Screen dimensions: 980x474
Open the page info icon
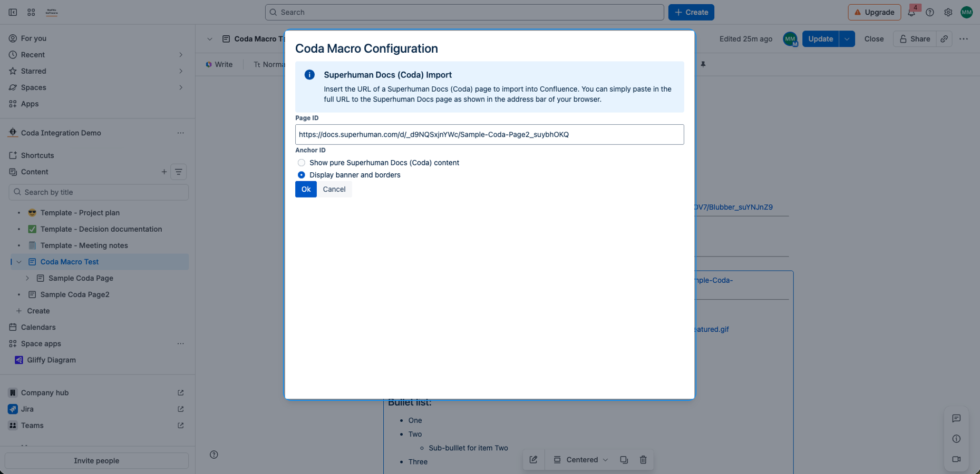[956, 439]
